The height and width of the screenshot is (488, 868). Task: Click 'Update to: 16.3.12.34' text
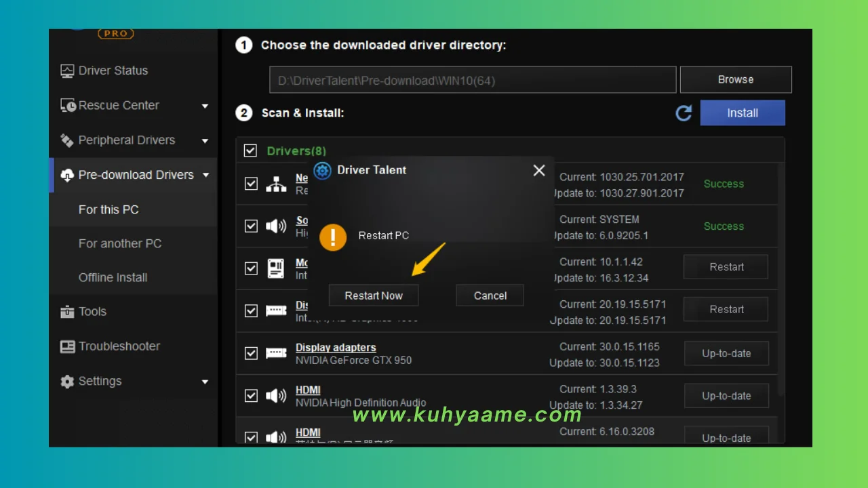coord(599,278)
